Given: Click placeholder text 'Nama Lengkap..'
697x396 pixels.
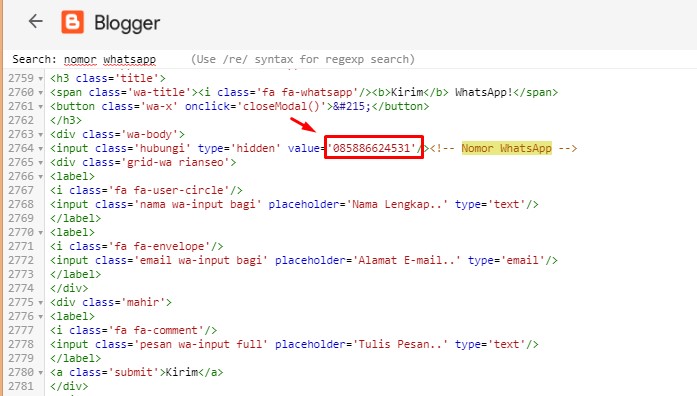Looking at the screenshot, I should [x=397, y=204].
